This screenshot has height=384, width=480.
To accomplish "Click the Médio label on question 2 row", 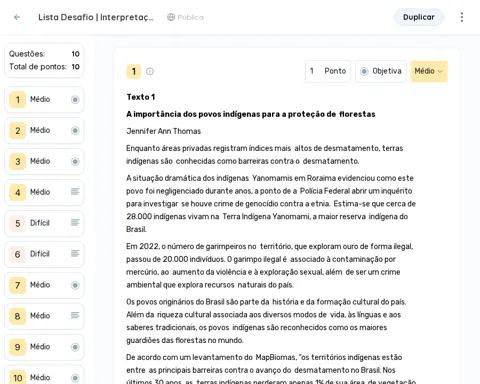I will (x=40, y=130).
